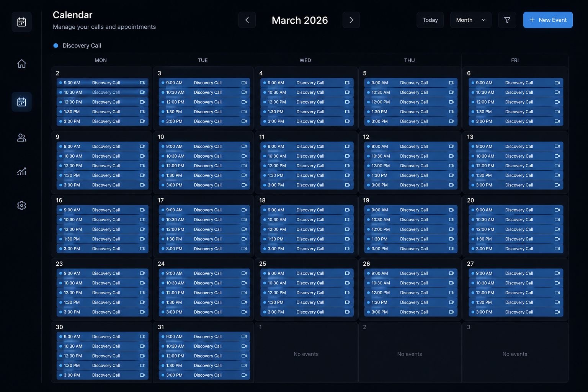The image size is (588, 392).
Task: Click video icon on March 2 9:00 AM call
Action: pyautogui.click(x=142, y=83)
